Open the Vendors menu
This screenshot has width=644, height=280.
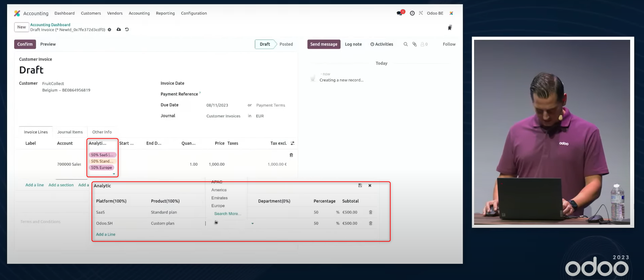click(x=115, y=13)
